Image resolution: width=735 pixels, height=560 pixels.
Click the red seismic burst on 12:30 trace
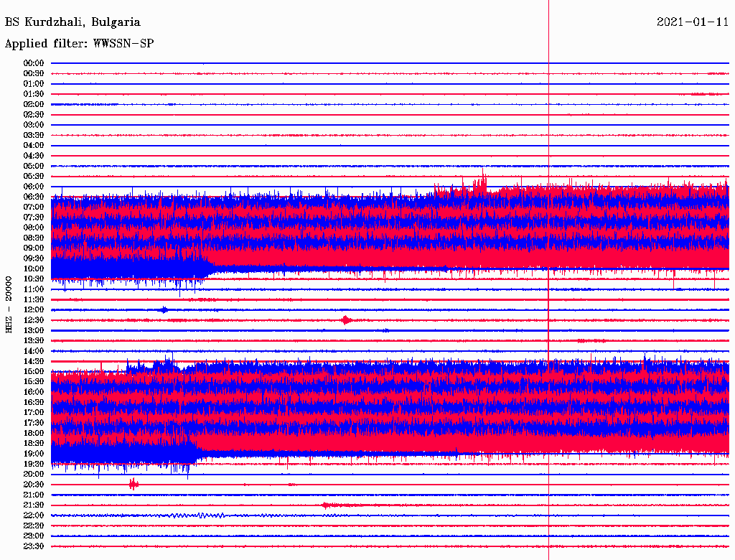(347, 320)
